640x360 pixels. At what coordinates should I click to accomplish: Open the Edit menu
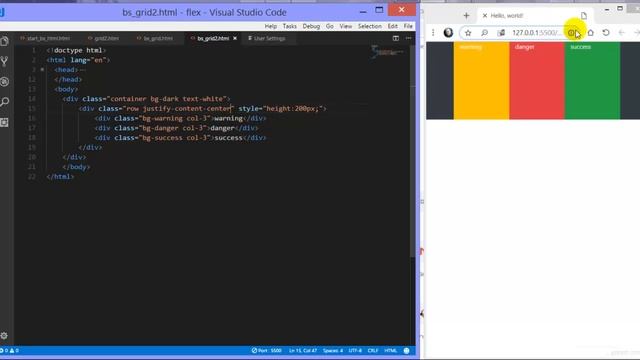(393, 26)
